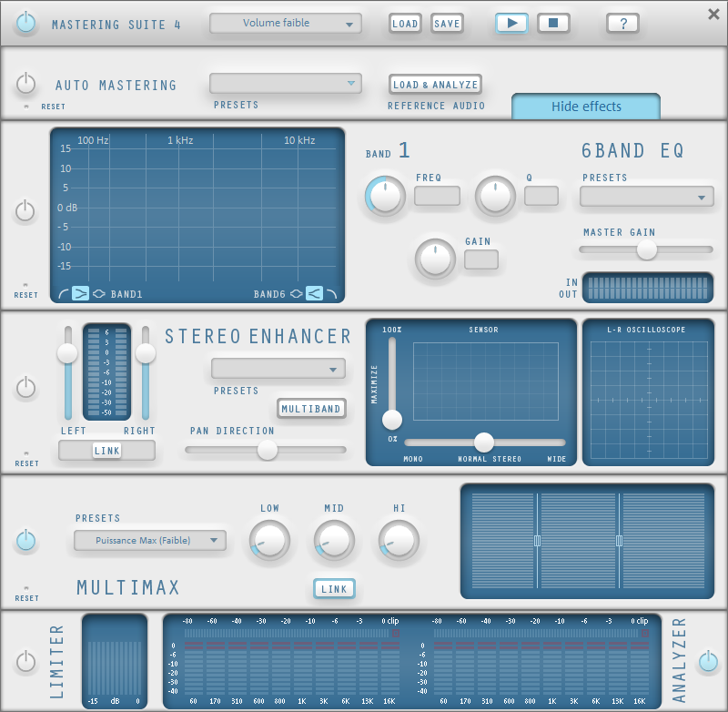Toggle the master power button in the title bar
Viewport: 728px width, 712px height.
(x=25, y=23)
